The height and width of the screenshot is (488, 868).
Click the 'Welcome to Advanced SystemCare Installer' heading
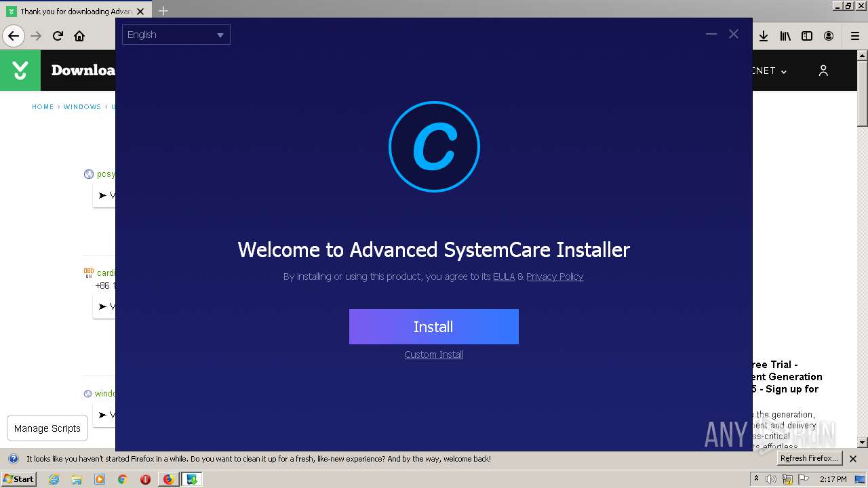434,249
